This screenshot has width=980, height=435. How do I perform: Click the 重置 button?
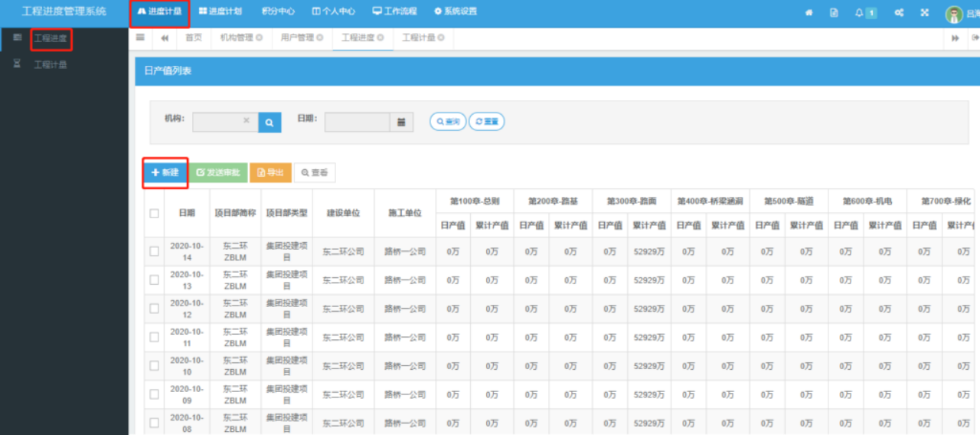(x=486, y=121)
